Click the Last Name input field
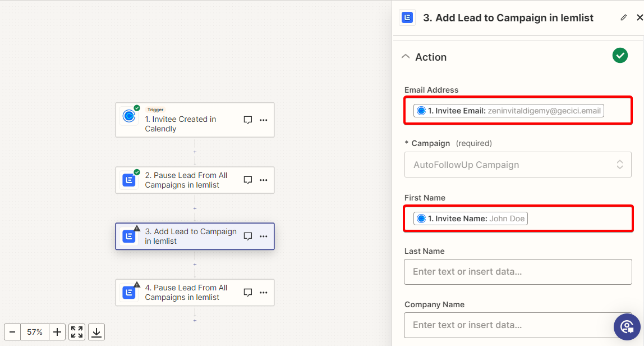644x346 pixels. click(517, 271)
